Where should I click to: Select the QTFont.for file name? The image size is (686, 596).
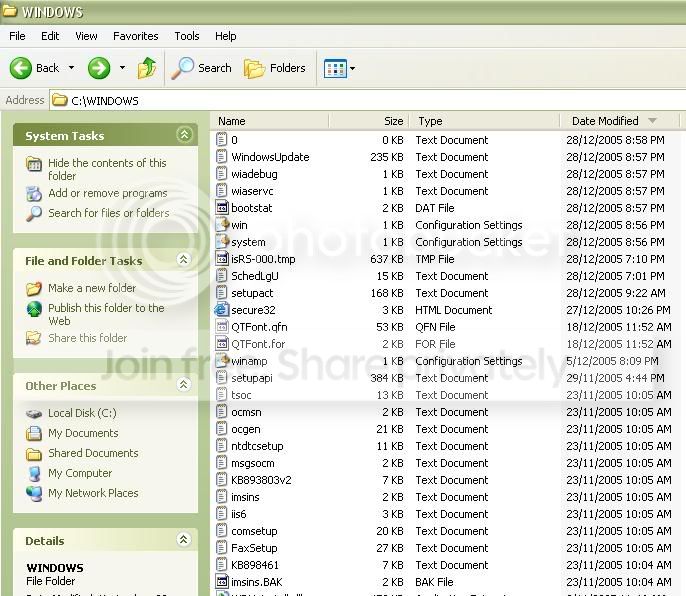(x=258, y=344)
